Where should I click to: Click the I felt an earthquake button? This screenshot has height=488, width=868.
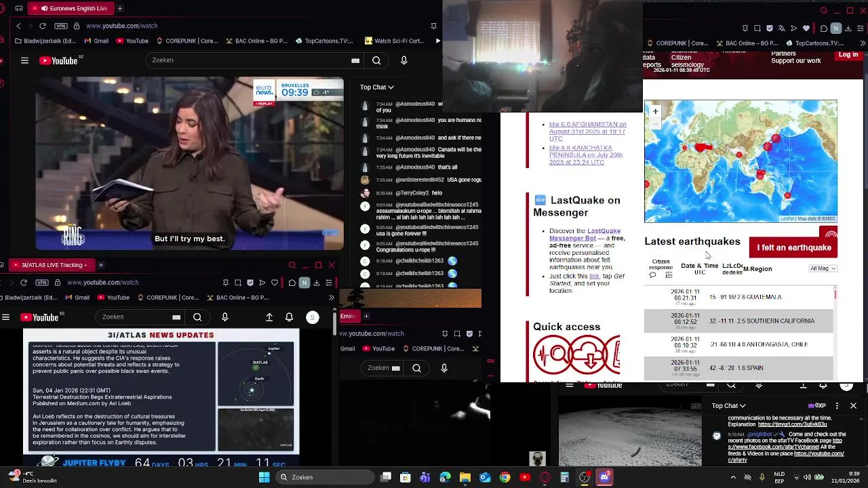click(x=793, y=247)
